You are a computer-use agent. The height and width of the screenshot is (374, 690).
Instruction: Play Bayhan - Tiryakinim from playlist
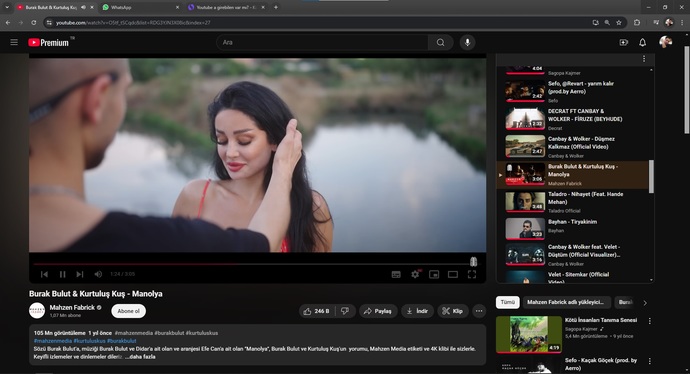tap(572, 229)
